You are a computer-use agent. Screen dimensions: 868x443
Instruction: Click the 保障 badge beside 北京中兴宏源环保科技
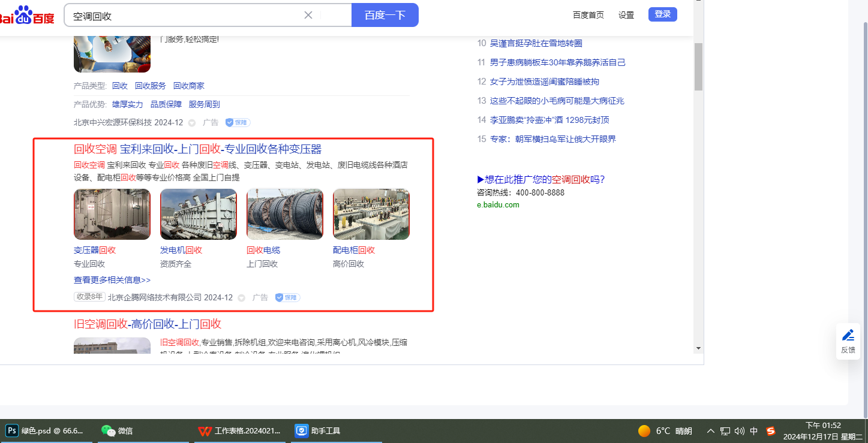[238, 122]
